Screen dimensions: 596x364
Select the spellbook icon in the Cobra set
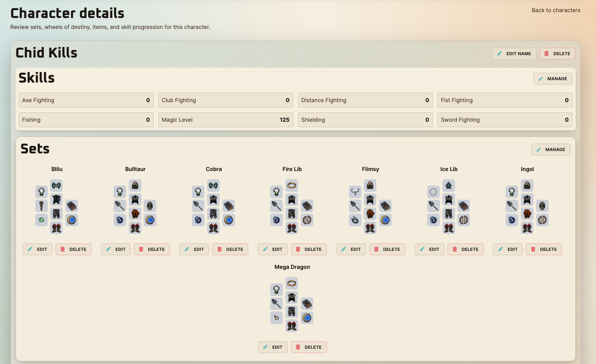point(229,206)
